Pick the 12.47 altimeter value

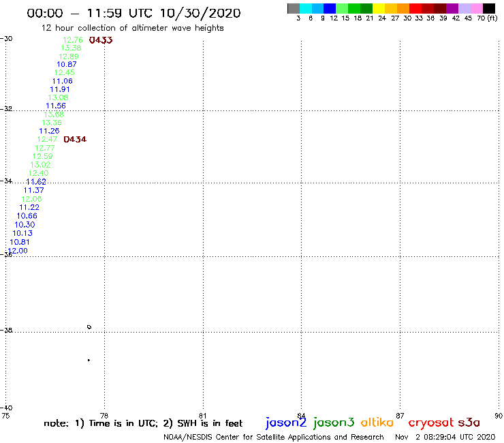pos(47,139)
